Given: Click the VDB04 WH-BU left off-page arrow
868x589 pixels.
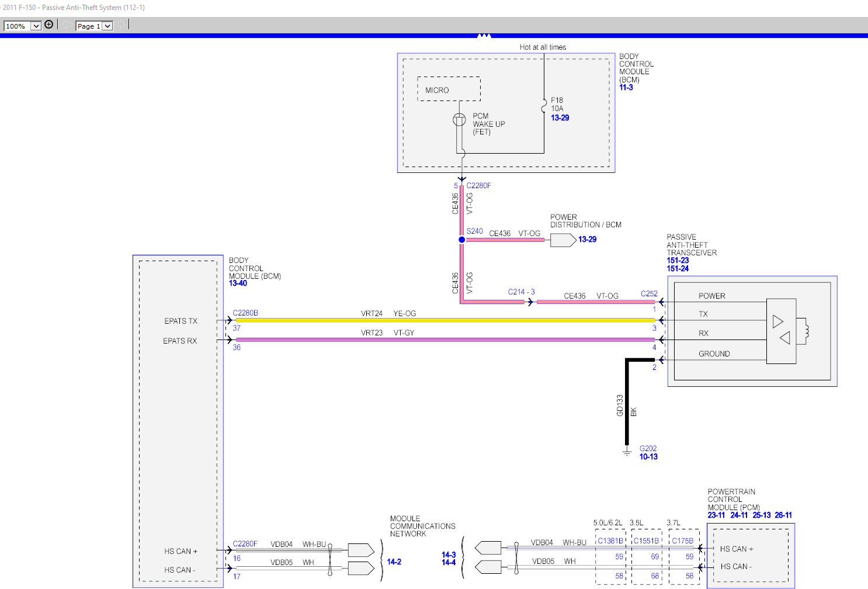Looking at the screenshot, I should pyautogui.click(x=361, y=550).
